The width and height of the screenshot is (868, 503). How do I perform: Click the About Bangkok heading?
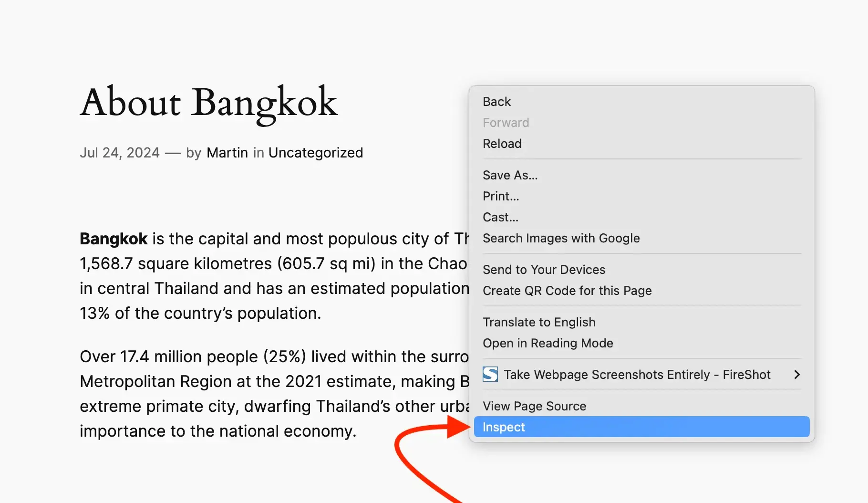pos(209,104)
